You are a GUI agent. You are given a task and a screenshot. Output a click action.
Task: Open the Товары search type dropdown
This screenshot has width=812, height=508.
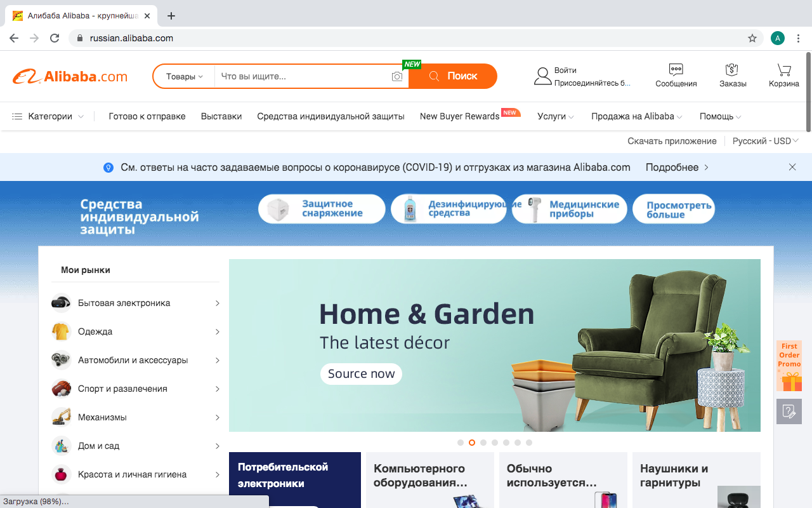pyautogui.click(x=184, y=76)
